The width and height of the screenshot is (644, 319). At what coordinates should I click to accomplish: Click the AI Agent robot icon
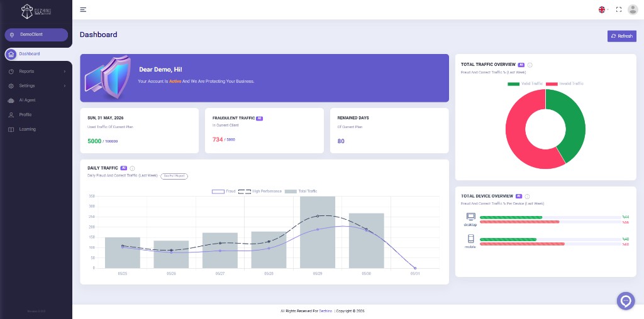[11, 100]
